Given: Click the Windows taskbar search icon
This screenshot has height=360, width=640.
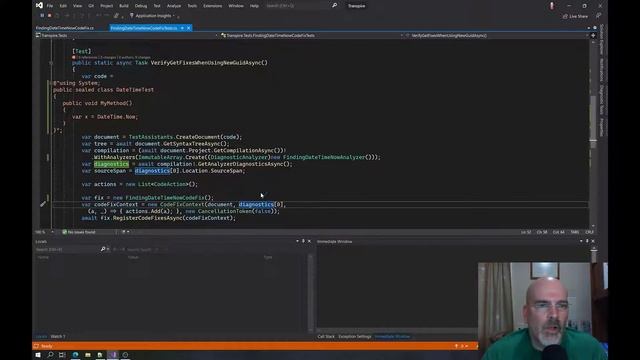Looking at the screenshot, I should pyautogui.click(x=50, y=355).
